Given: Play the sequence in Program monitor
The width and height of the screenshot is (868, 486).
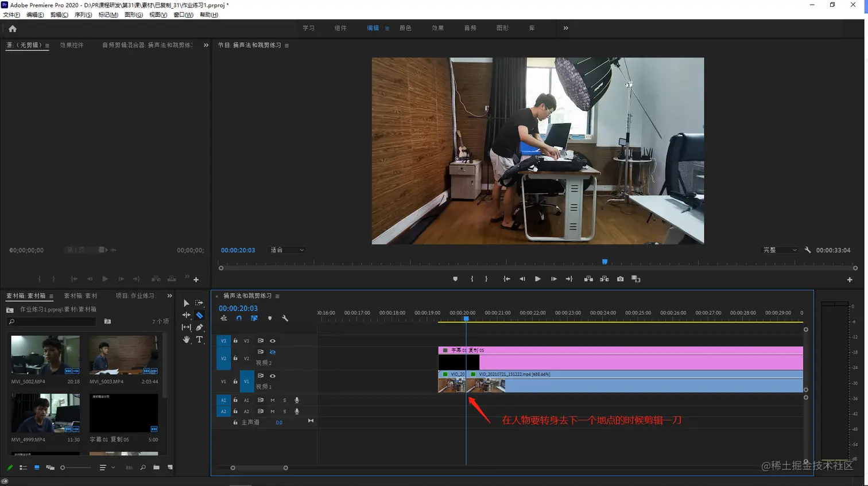Looking at the screenshot, I should (x=537, y=279).
